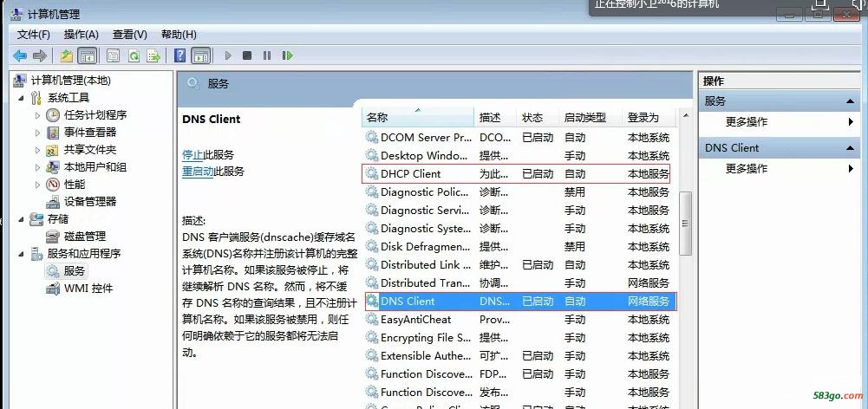Select Desktop Windo... service row
Screen dimensions: 868x409
(x=519, y=155)
